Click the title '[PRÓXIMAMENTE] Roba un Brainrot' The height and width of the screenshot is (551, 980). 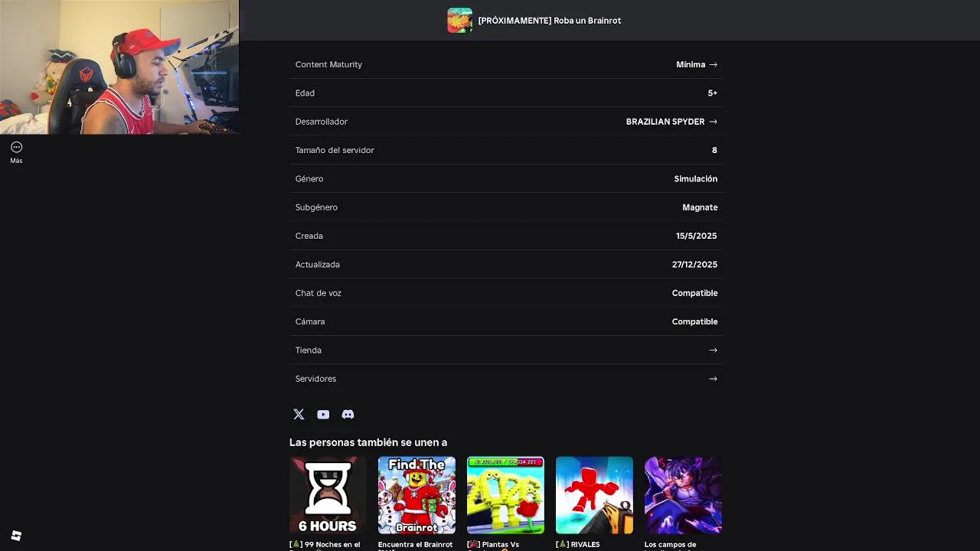click(x=550, y=21)
